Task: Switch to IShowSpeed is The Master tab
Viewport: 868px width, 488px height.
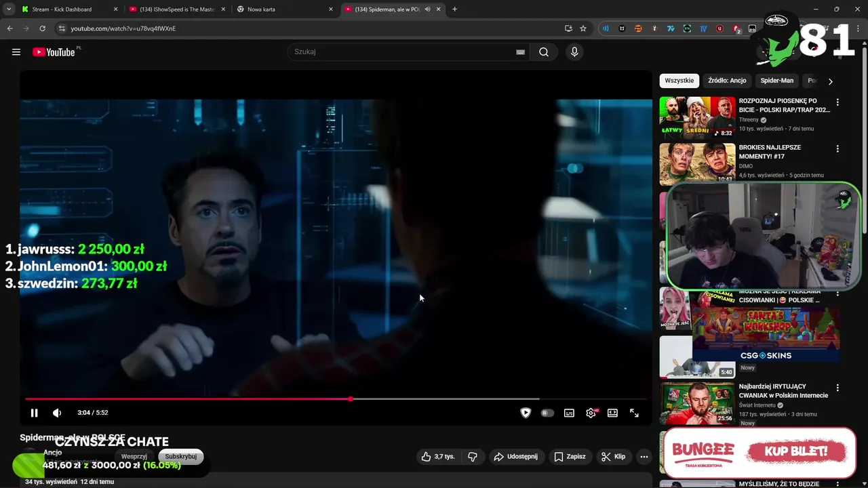Action: pyautogui.click(x=178, y=9)
